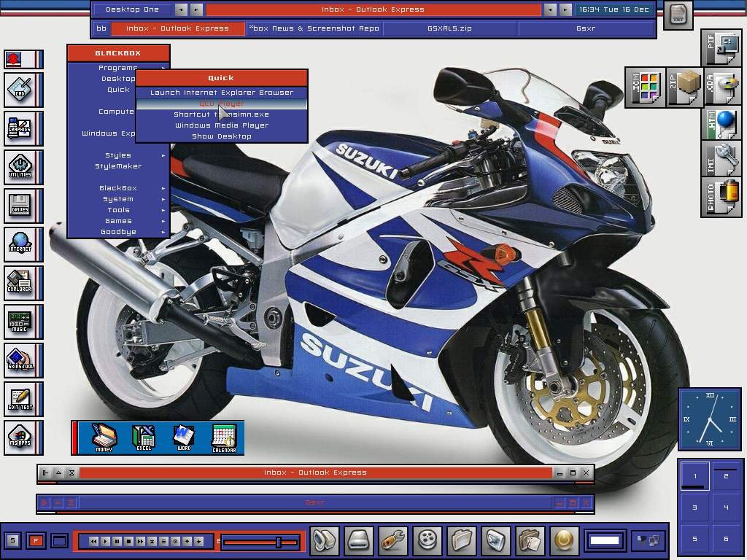The width and height of the screenshot is (747, 560).
Task: Expand the BlackBox submenu
Action: [x=119, y=188]
